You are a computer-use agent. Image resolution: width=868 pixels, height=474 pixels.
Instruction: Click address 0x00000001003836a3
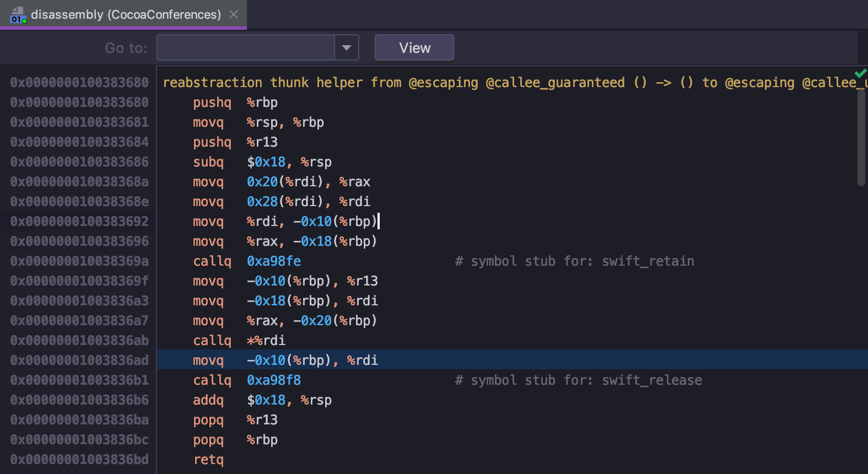click(79, 301)
